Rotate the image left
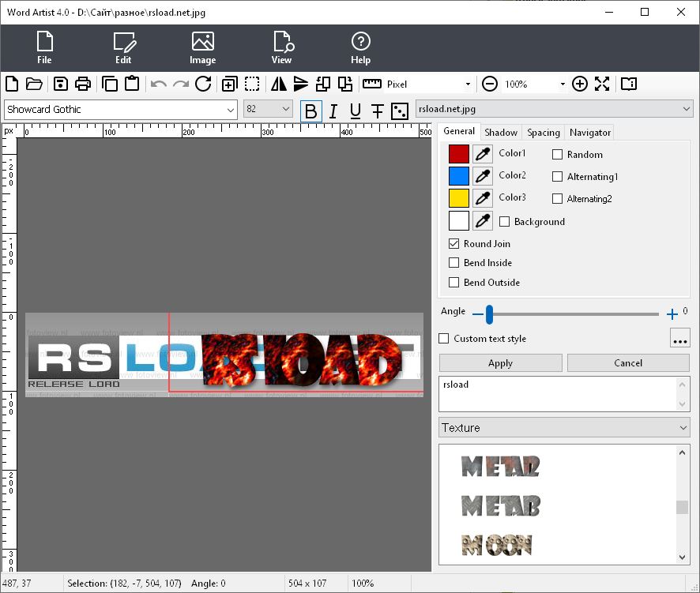 [323, 84]
